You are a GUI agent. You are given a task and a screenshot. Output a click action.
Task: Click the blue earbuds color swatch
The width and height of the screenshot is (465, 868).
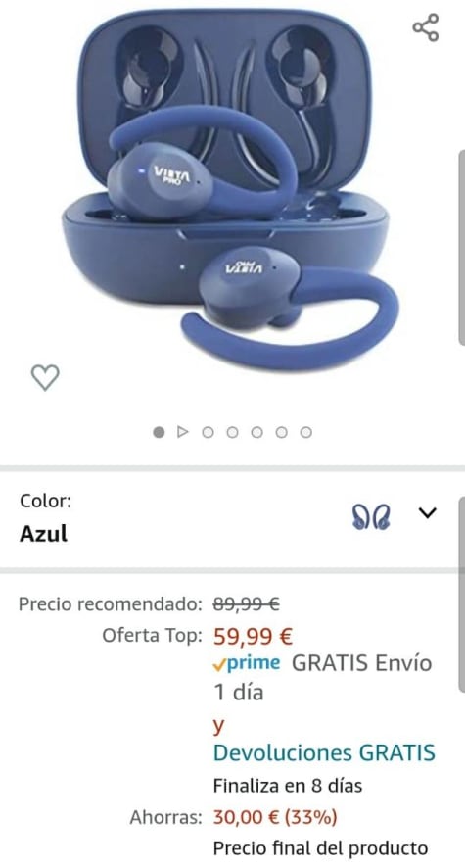[371, 517]
